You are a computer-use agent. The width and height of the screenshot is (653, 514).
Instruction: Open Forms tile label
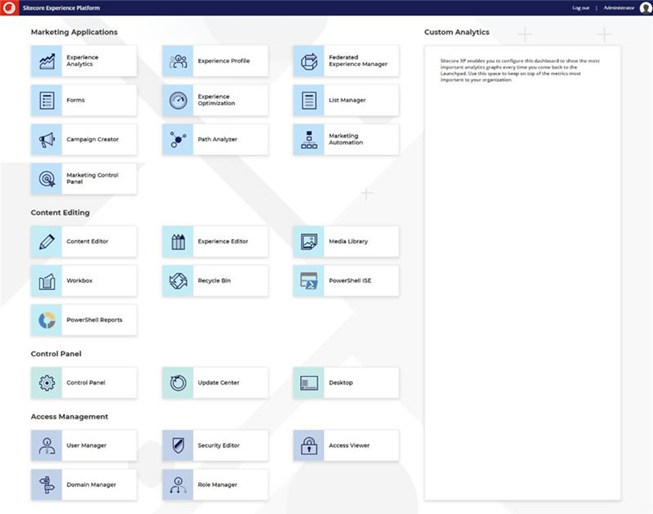[x=75, y=100]
